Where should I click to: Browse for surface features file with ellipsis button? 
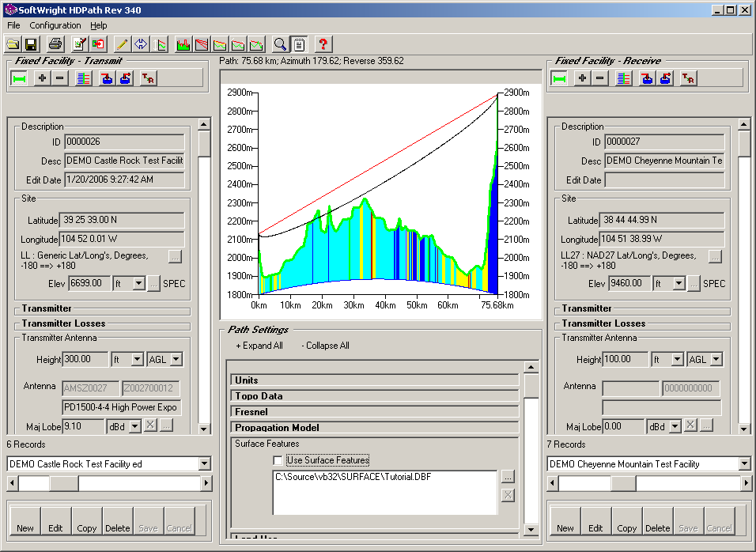tap(508, 477)
